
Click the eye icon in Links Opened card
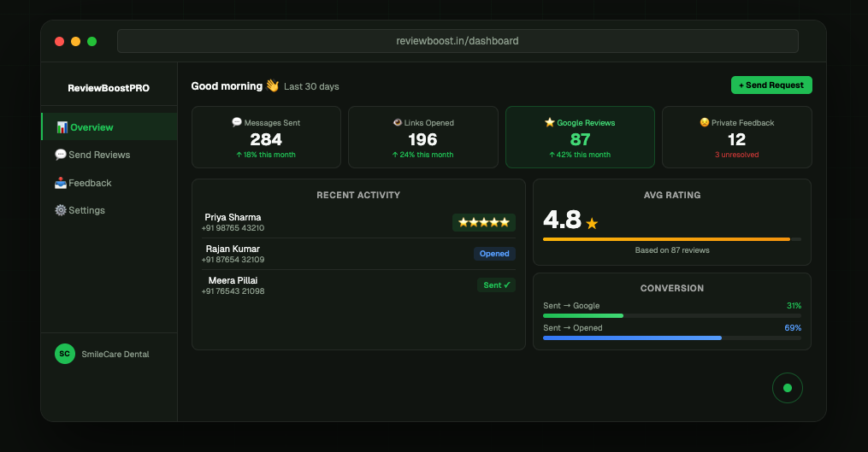tap(397, 122)
